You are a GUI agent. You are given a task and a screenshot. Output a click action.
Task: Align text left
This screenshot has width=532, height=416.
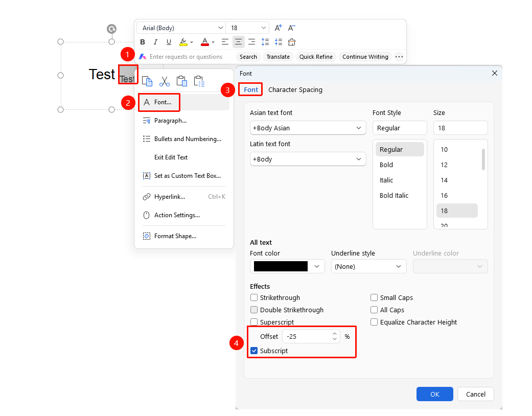[225, 42]
